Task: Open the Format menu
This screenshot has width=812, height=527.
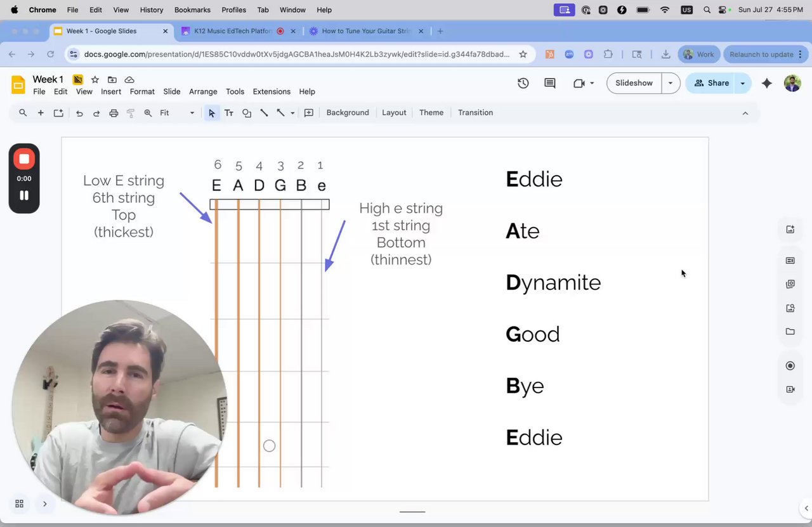Action: (142, 92)
